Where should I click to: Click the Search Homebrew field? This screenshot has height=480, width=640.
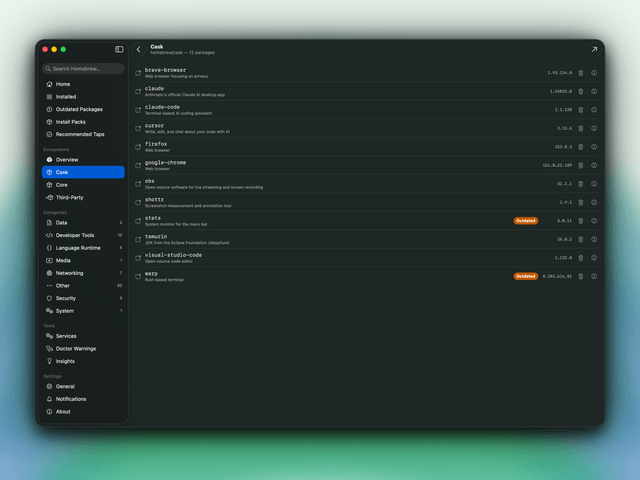[83, 69]
